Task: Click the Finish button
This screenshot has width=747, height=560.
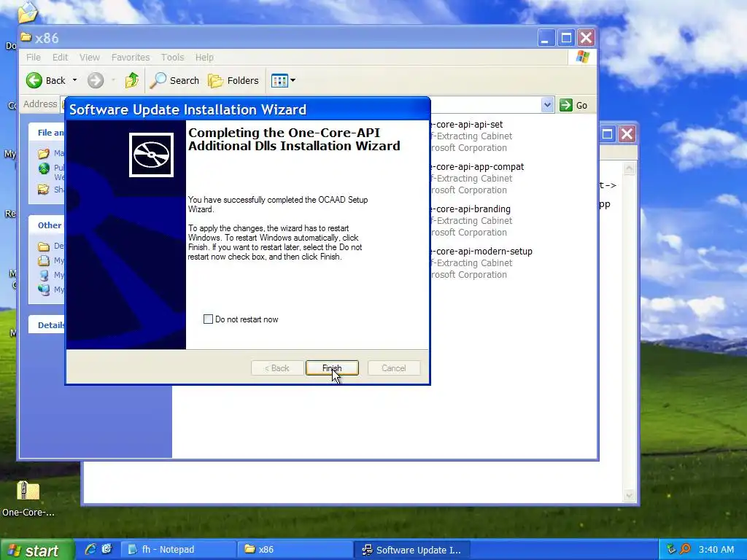Action: point(332,368)
